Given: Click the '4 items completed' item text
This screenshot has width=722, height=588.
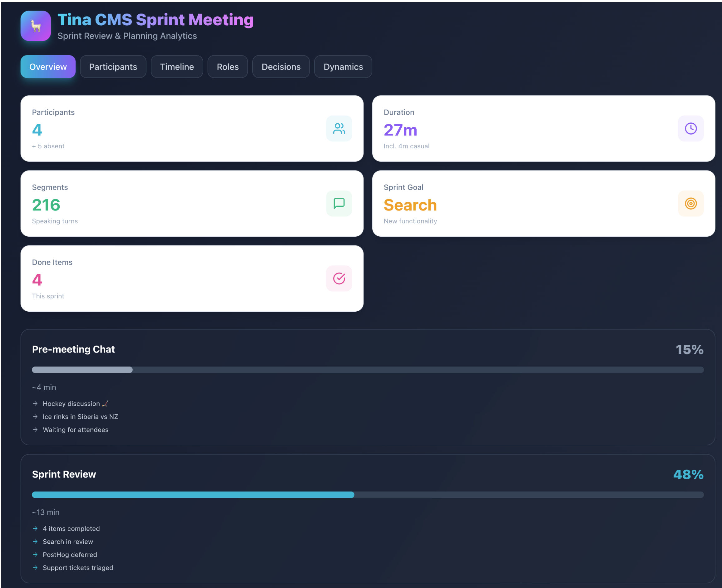Looking at the screenshot, I should click(x=71, y=528).
